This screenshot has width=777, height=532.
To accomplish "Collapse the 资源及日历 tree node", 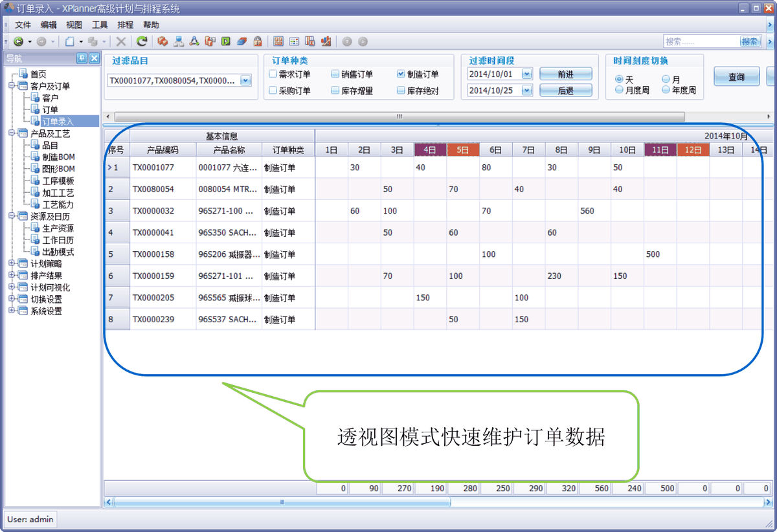I will [x=12, y=216].
